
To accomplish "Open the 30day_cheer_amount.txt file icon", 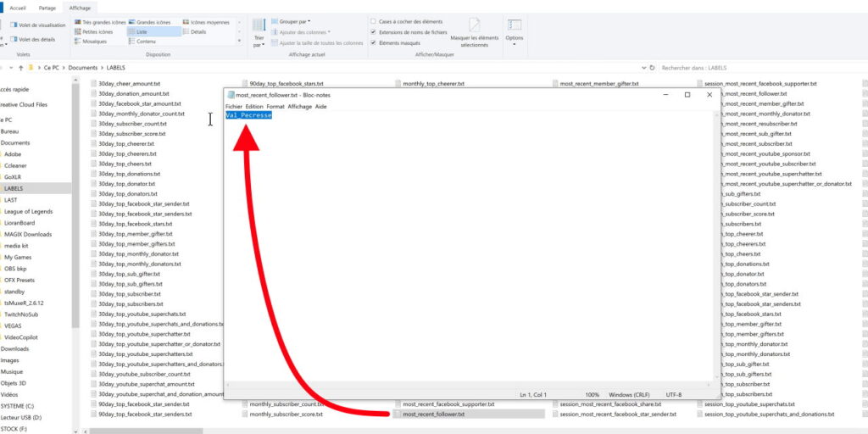I will click(x=94, y=84).
